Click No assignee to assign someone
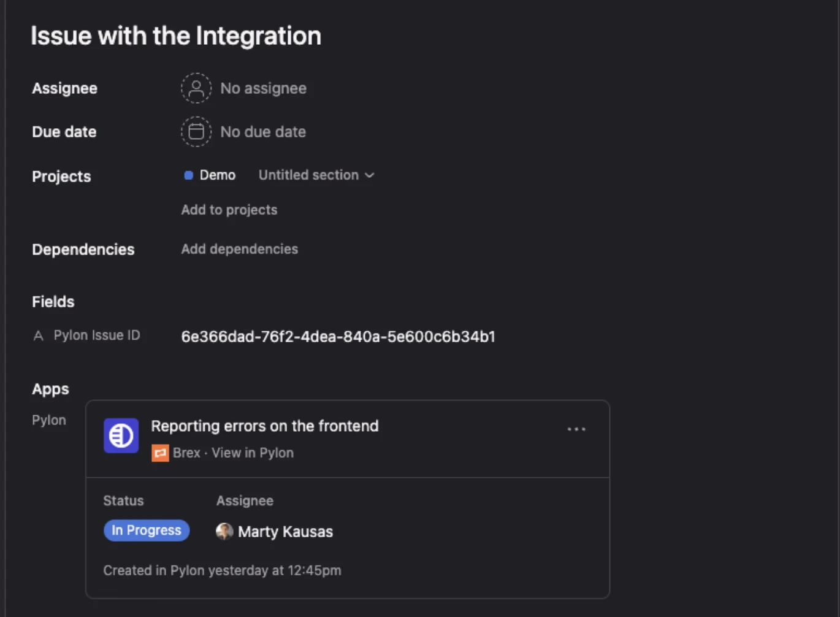The width and height of the screenshot is (840, 617). [x=263, y=88]
